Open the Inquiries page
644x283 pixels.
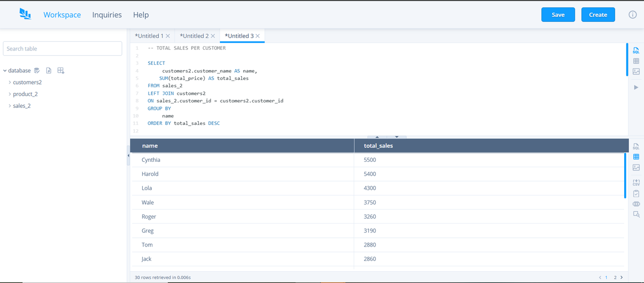coord(107,15)
